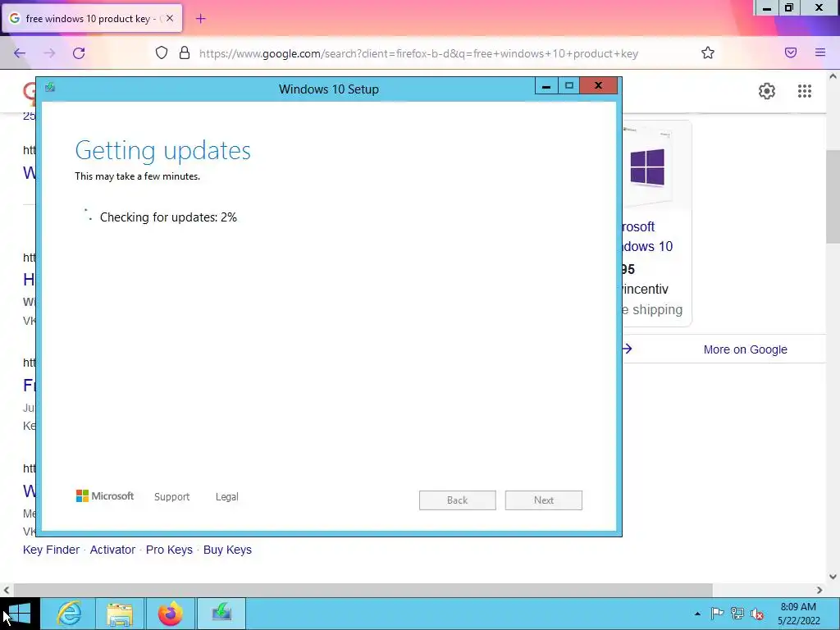Close the Firefox window
Screen dimensions: 840x630
tap(819, 7)
